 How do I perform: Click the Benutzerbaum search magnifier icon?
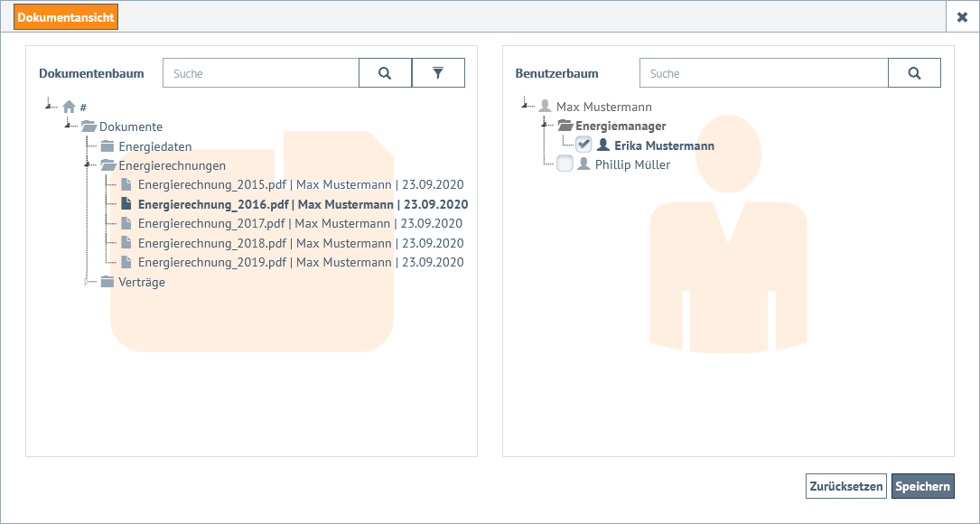point(914,73)
